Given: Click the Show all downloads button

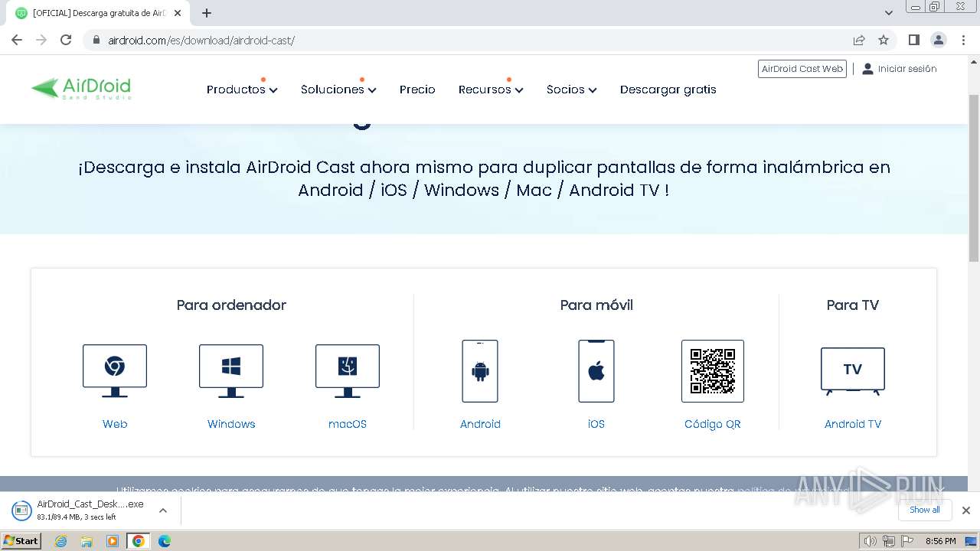Looking at the screenshot, I should pos(925,510).
